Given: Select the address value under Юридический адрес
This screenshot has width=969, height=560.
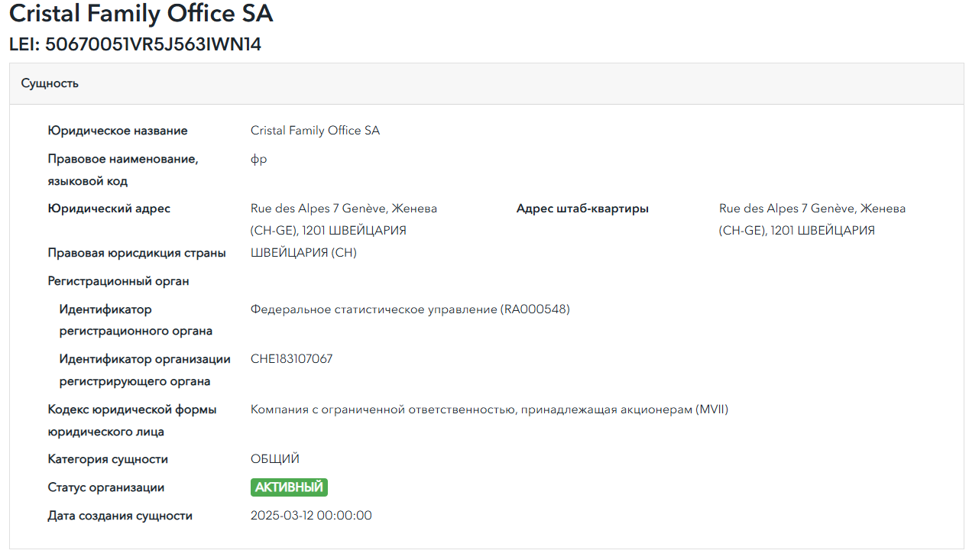Looking at the screenshot, I should [x=343, y=219].
